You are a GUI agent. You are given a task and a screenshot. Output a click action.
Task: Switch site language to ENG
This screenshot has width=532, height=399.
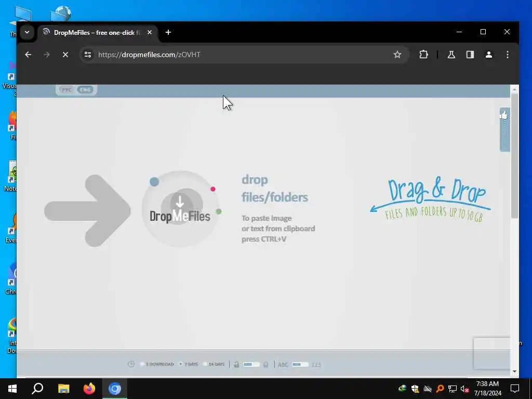(85, 90)
